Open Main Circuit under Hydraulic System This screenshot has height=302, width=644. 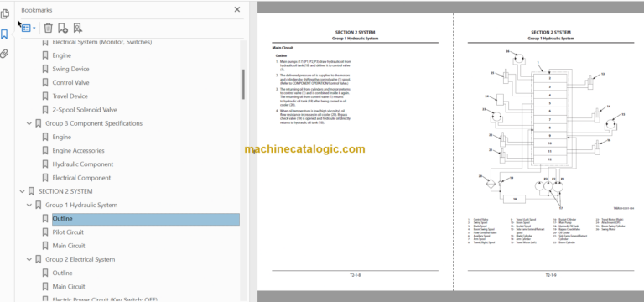69,246
